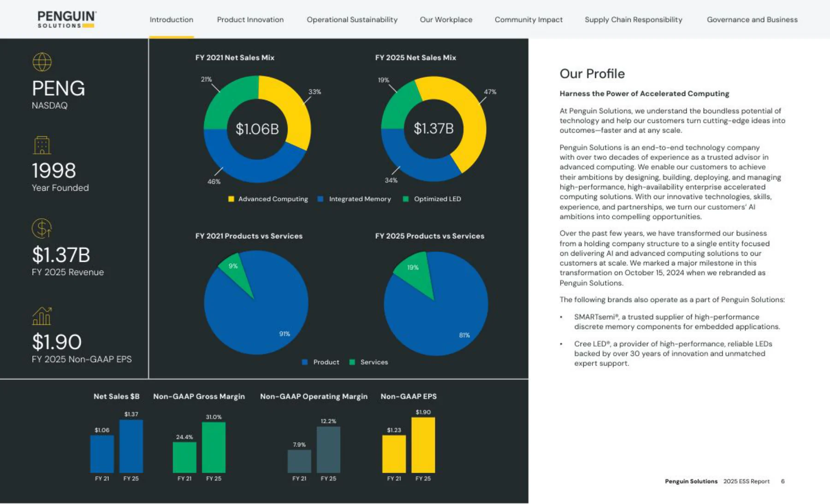This screenshot has width=830, height=504.
Task: Click the $1.37B center of the FY 2025 donut
Action: pos(434,129)
